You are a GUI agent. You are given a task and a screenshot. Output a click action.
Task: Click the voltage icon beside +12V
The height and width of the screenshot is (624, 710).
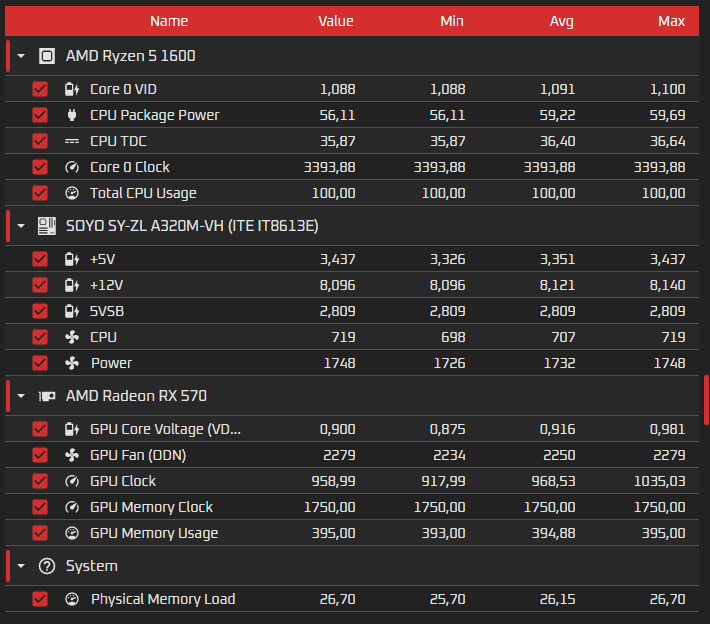point(72,285)
